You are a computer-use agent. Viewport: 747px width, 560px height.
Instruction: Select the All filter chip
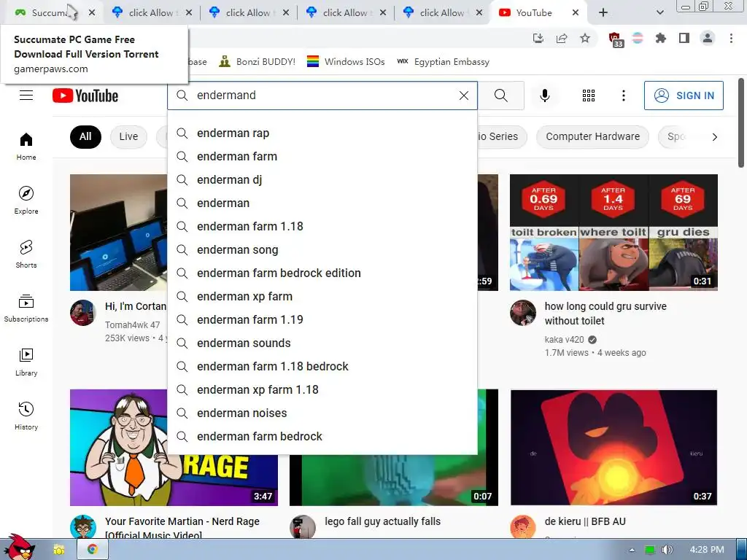click(x=85, y=136)
